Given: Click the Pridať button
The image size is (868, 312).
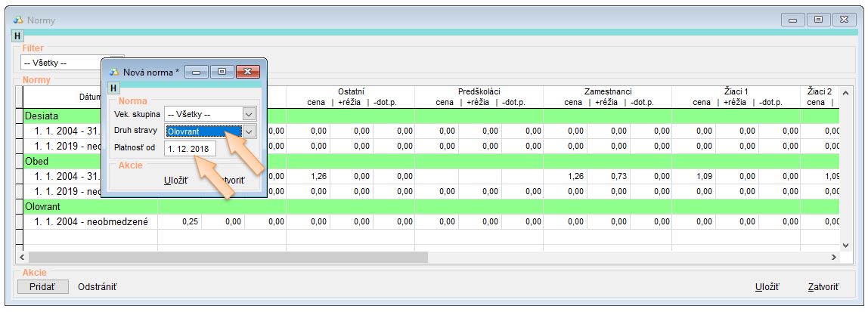Looking at the screenshot, I should click(x=43, y=287).
